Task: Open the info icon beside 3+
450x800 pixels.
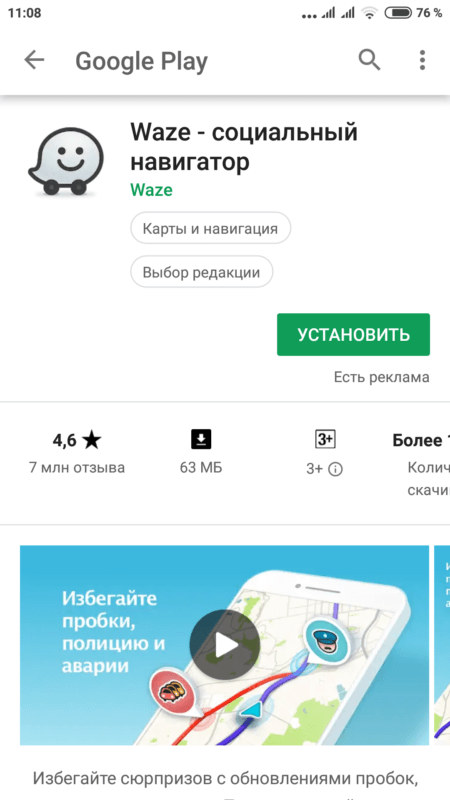Action: 335,470
